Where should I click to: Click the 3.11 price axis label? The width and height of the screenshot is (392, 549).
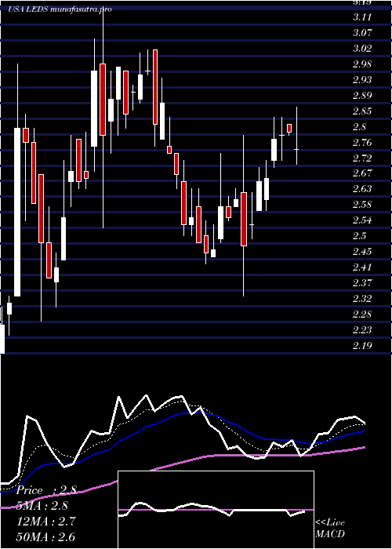(362, 16)
